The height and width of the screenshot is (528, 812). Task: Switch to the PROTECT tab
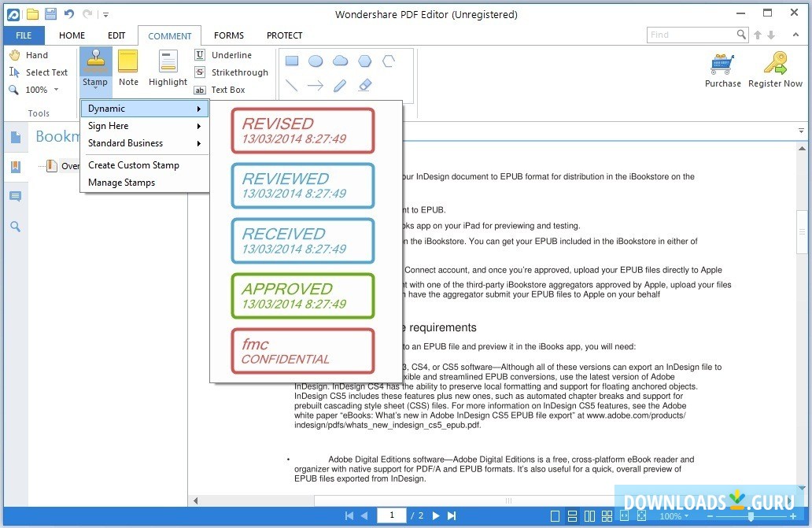(x=284, y=35)
